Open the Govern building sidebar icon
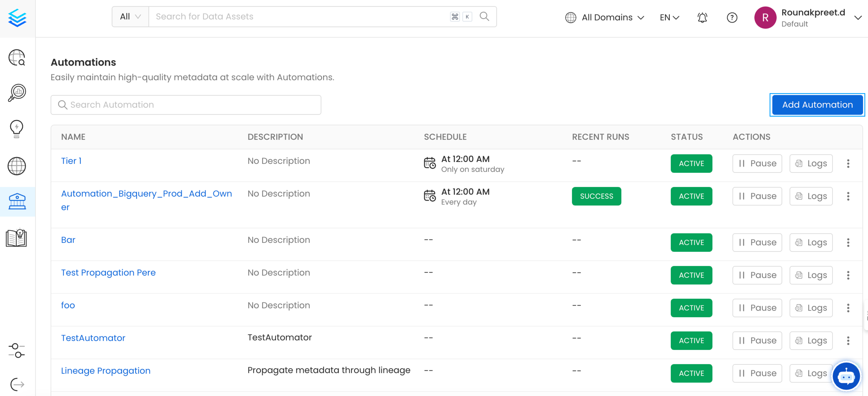 tap(17, 201)
